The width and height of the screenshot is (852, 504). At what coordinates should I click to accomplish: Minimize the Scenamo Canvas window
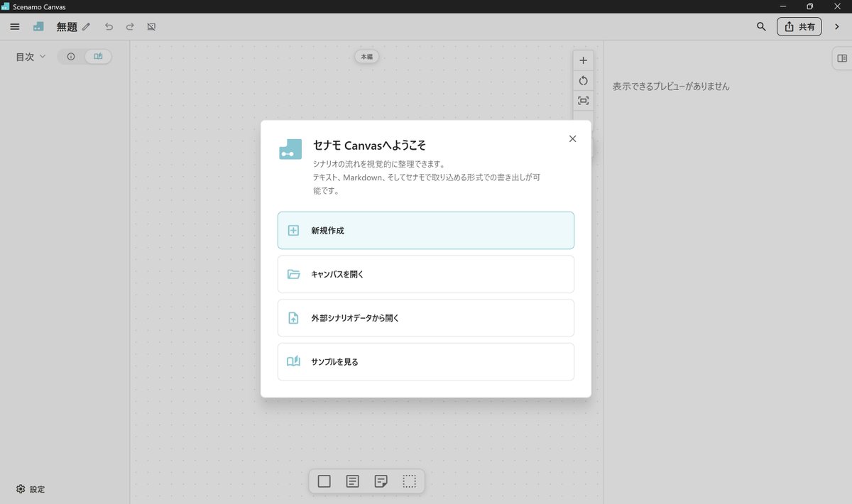[x=782, y=6]
